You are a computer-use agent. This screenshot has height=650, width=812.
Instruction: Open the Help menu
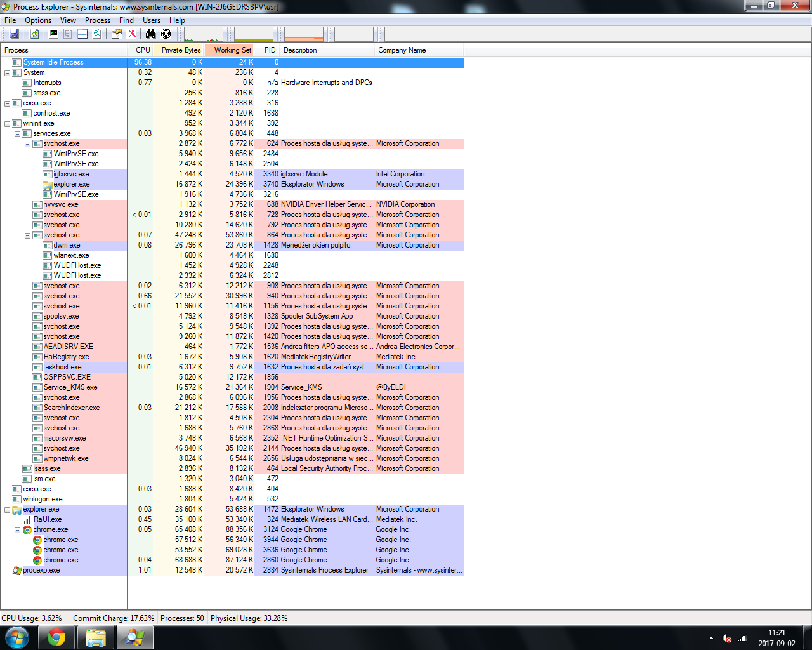(177, 20)
